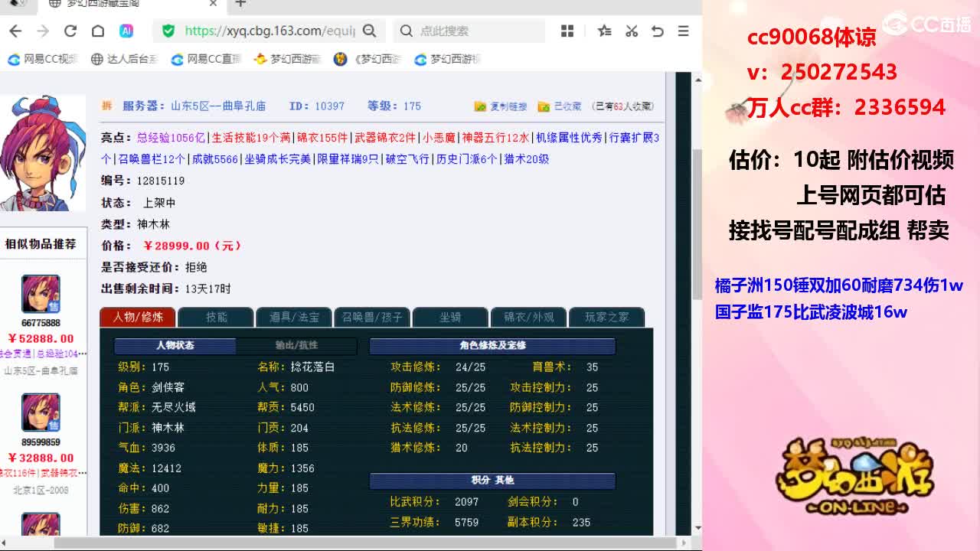Click the 积分 其他 section header
Image resolution: width=980 pixels, height=551 pixels.
[492, 481]
